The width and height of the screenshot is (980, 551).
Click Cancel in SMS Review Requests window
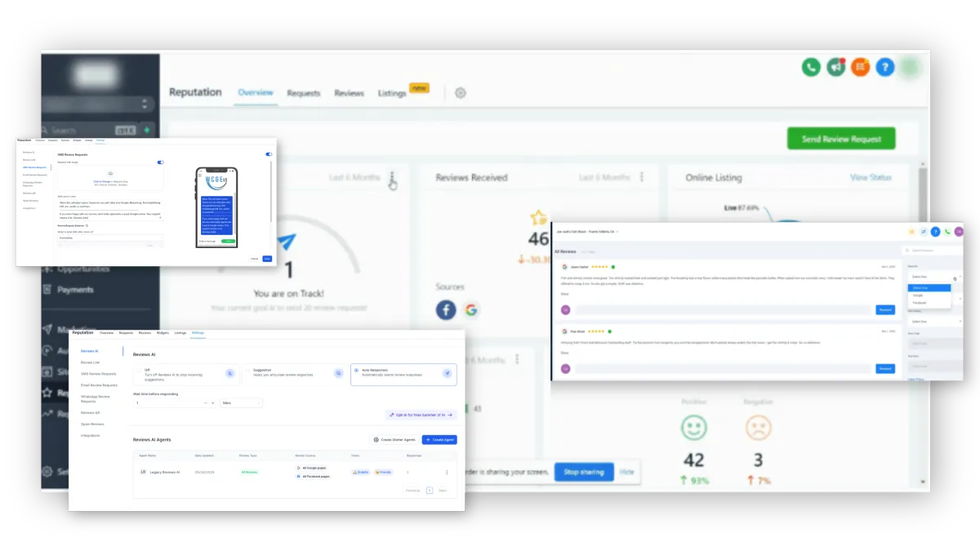pos(254,259)
